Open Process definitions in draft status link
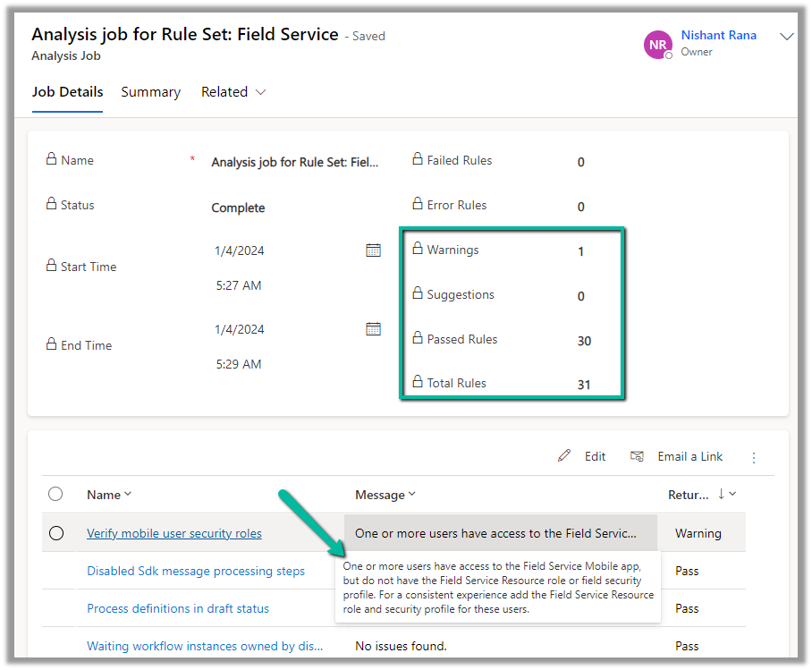 [x=178, y=608]
